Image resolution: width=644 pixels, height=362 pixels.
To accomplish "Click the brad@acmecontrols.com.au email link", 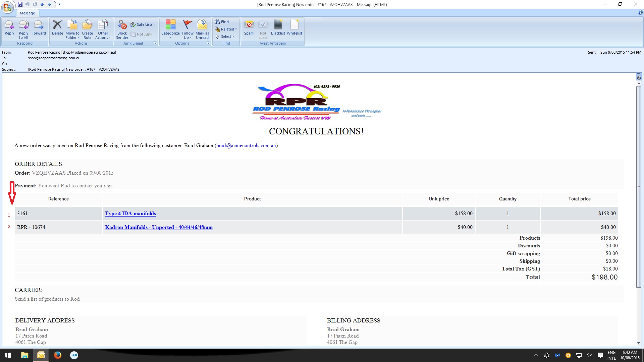I will [246, 145].
